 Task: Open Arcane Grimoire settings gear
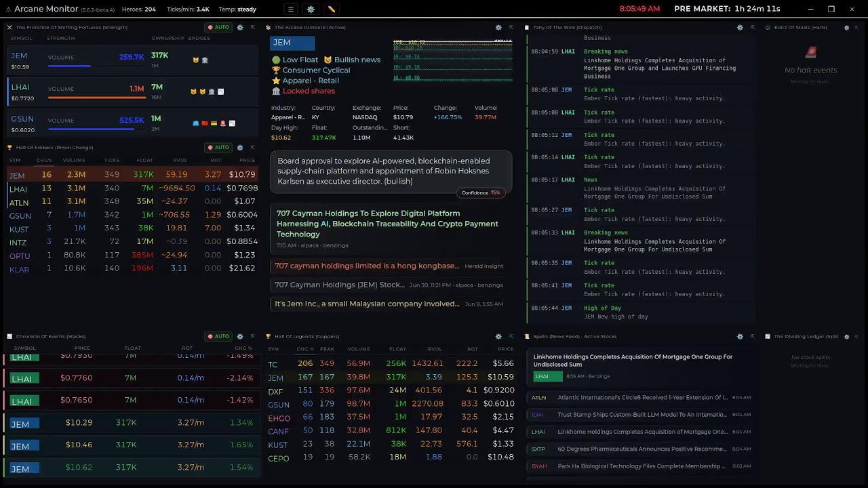(498, 27)
